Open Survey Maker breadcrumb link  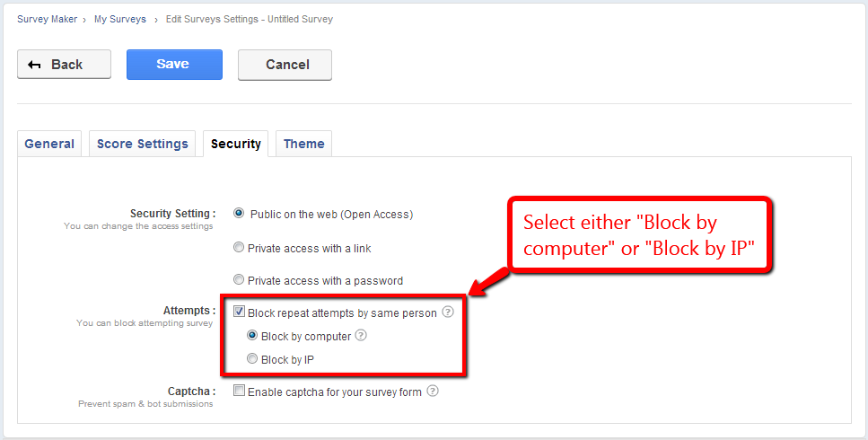(x=47, y=19)
